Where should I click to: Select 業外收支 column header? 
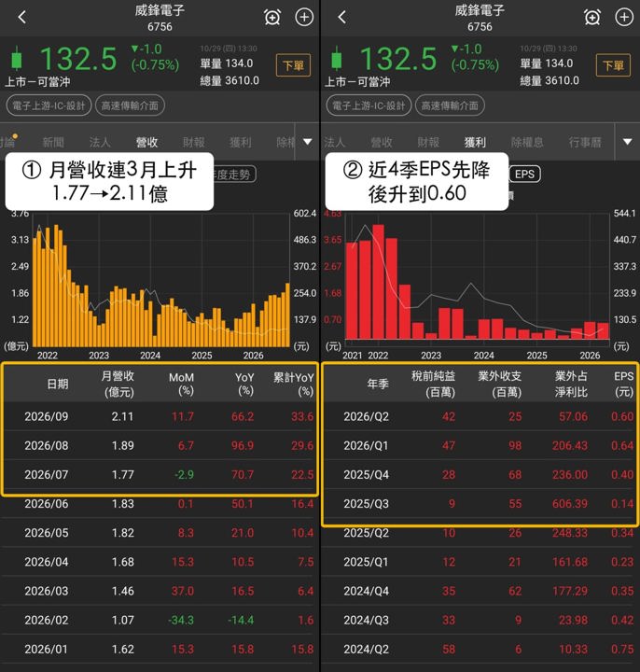point(499,384)
